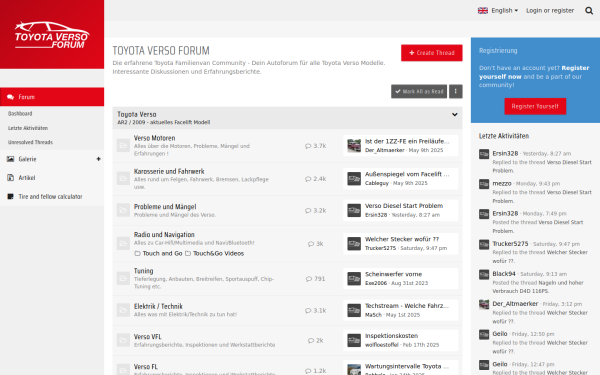Expand the Galerie plus icon
Viewport: 600px width, 375px height.
(x=98, y=159)
